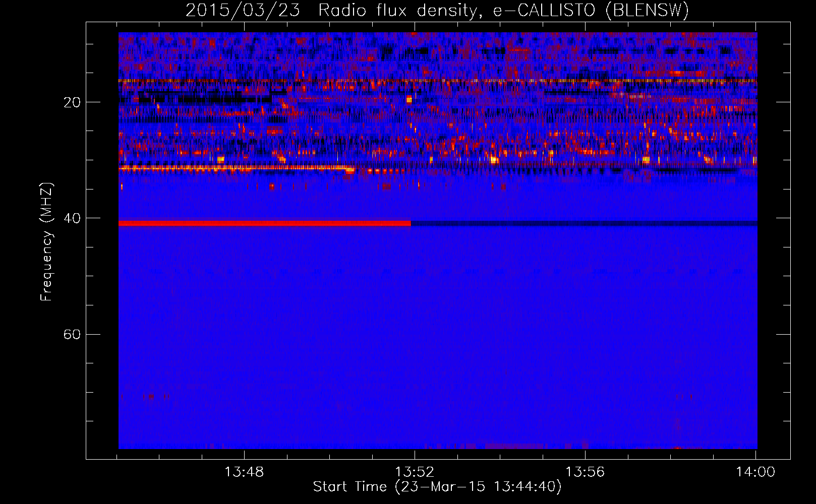The height and width of the screenshot is (504, 816).
Task: Click the 14:00 time tick label
Action: click(x=755, y=472)
